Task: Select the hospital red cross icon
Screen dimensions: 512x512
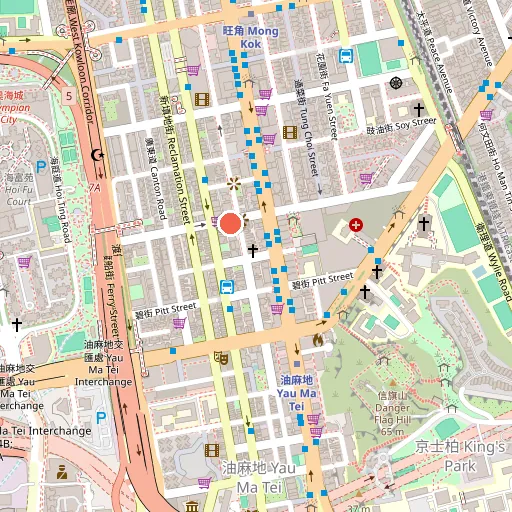Action: (356, 225)
